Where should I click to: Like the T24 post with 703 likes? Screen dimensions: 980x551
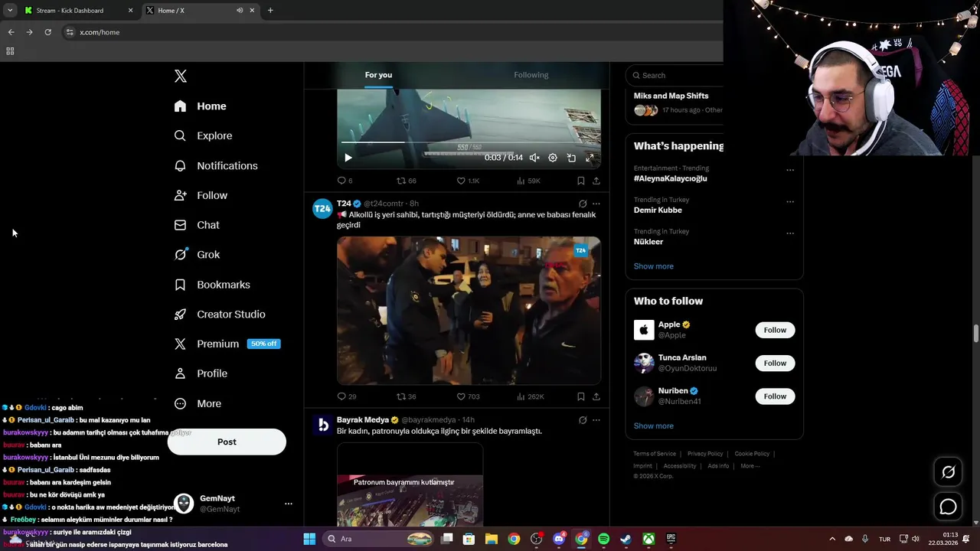468,396
